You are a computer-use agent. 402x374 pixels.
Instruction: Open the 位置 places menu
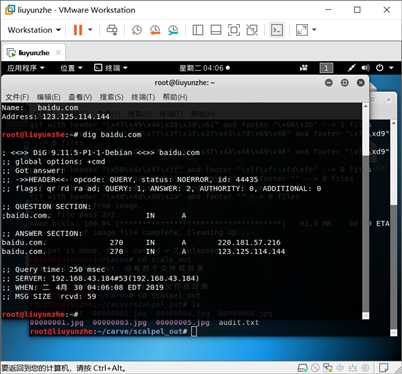pos(71,68)
